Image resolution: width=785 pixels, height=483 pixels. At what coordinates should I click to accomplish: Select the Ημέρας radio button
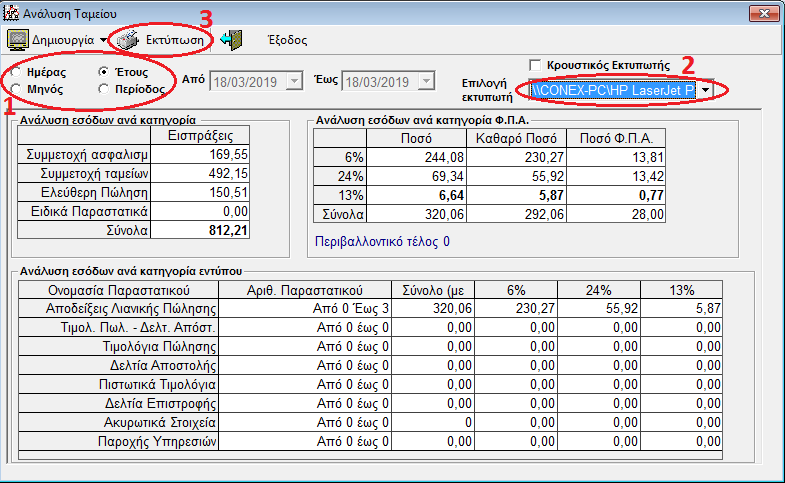coord(16,72)
